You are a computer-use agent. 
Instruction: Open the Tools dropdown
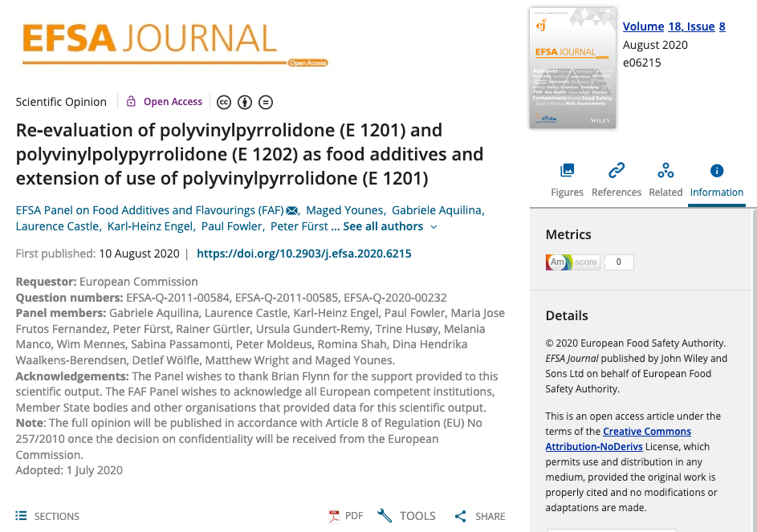[x=406, y=516]
